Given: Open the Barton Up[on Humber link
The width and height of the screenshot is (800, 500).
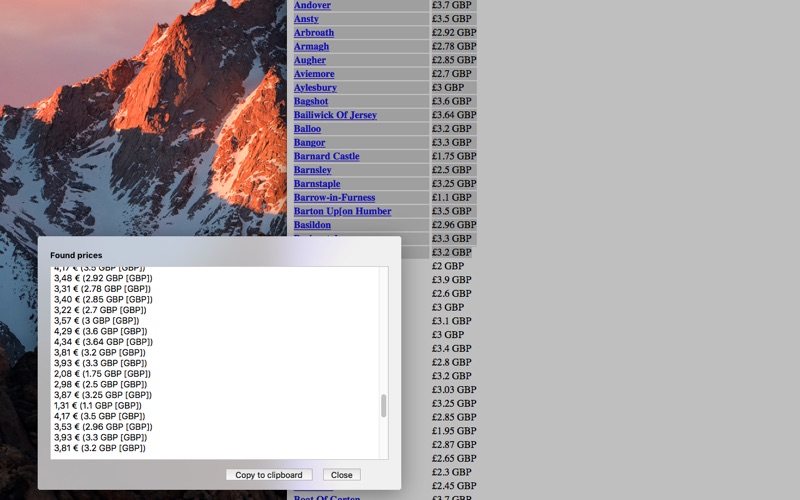Looking at the screenshot, I should (x=342, y=211).
